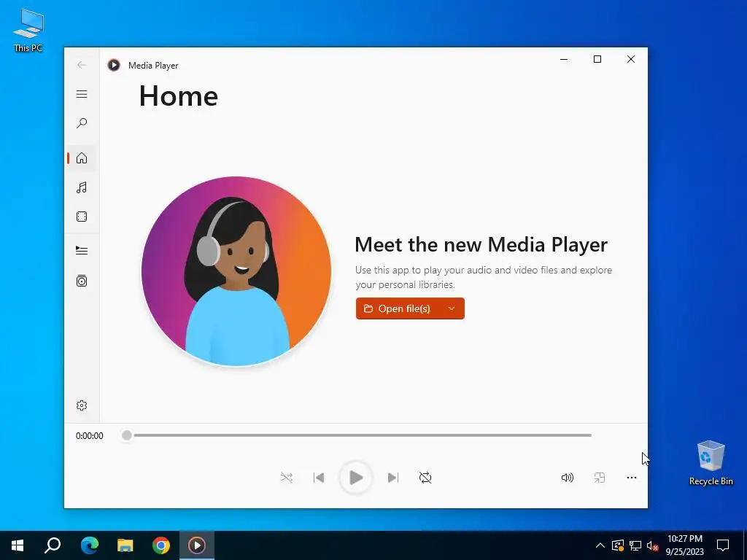Skip to previous track

click(x=319, y=477)
